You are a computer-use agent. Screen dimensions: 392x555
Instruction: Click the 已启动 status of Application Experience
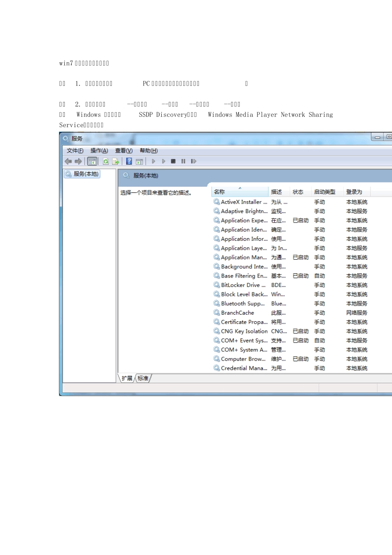(301, 221)
